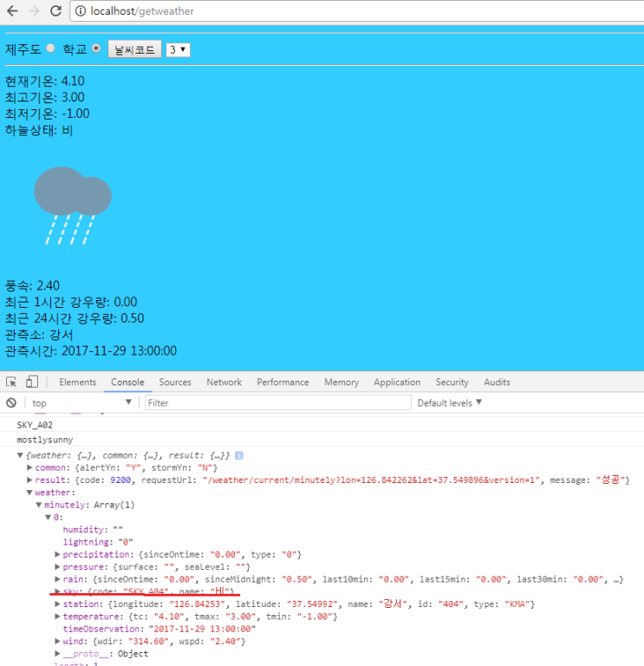Open the Security tab

click(452, 382)
